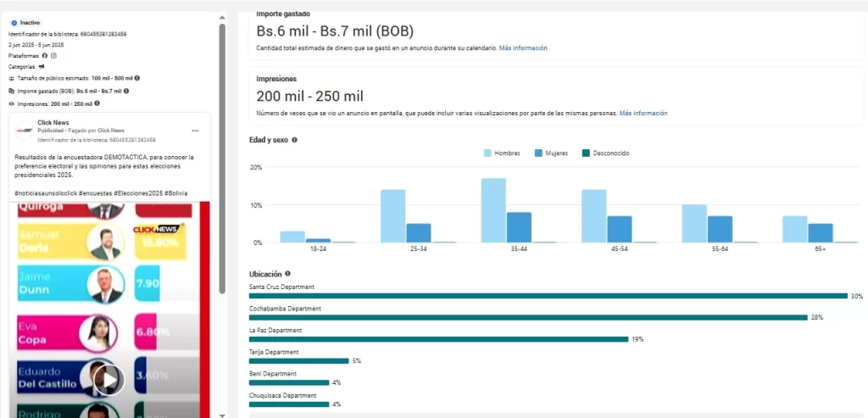Click the Click News profile logo

point(25,129)
